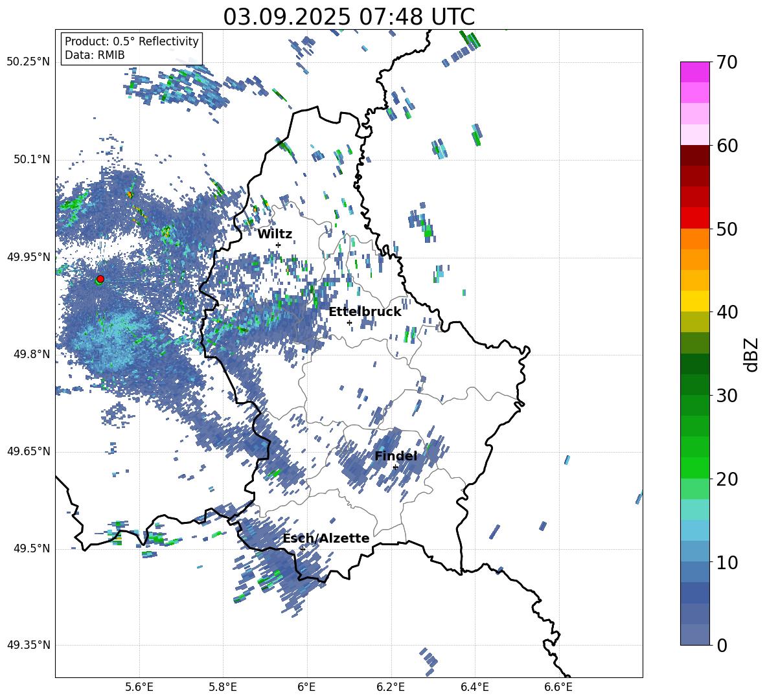The height and width of the screenshot is (700, 767).
Task: Click the 10 tick on the colorbar
Action: [x=726, y=562]
